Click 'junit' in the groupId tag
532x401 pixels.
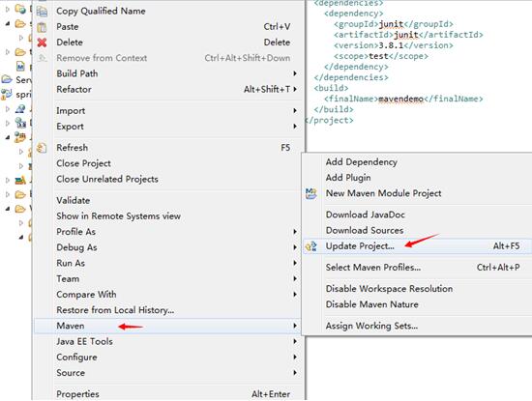click(x=391, y=24)
